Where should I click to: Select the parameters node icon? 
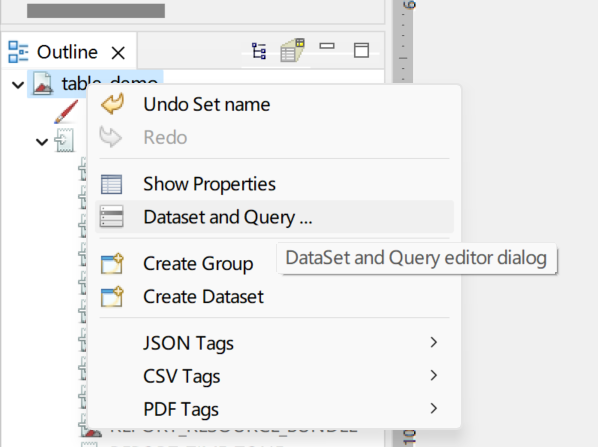click(64, 140)
